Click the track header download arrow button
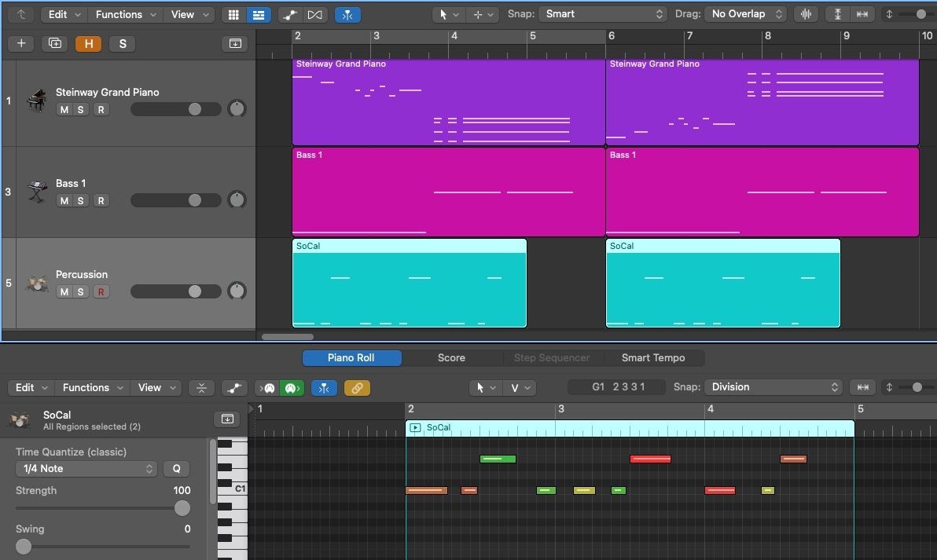The height and width of the screenshot is (560, 937). click(x=235, y=43)
